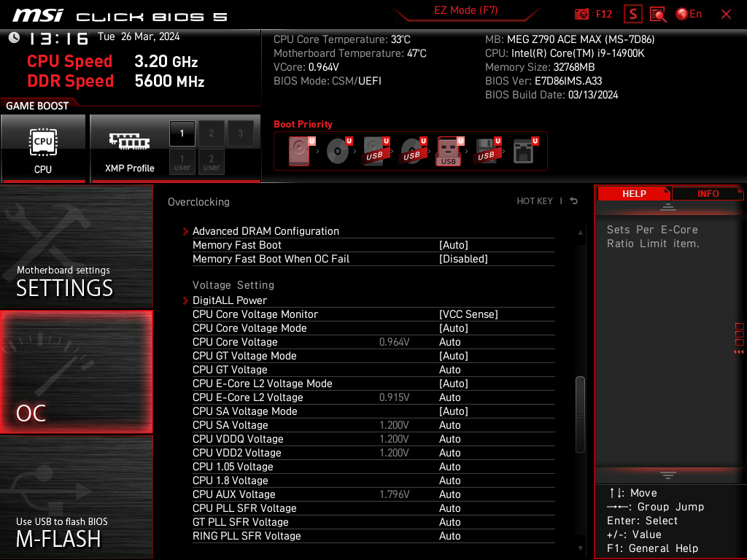Click the Voltage Setting heading
747x560 pixels.
tap(233, 285)
